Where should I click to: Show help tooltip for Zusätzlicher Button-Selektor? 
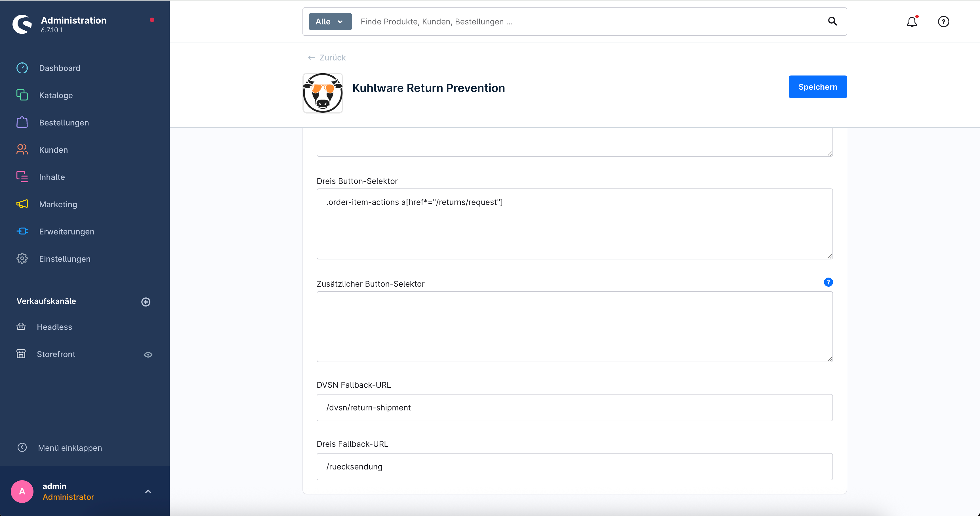tap(828, 282)
